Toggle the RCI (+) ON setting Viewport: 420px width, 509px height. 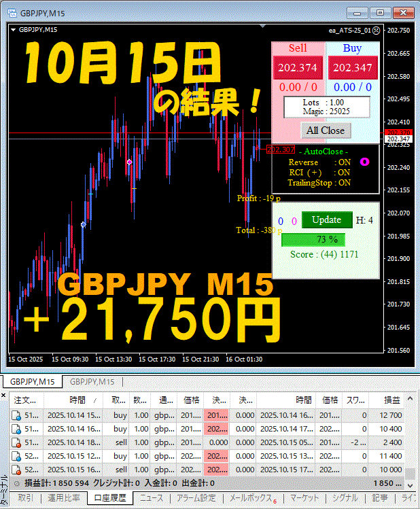pyautogui.click(x=319, y=173)
